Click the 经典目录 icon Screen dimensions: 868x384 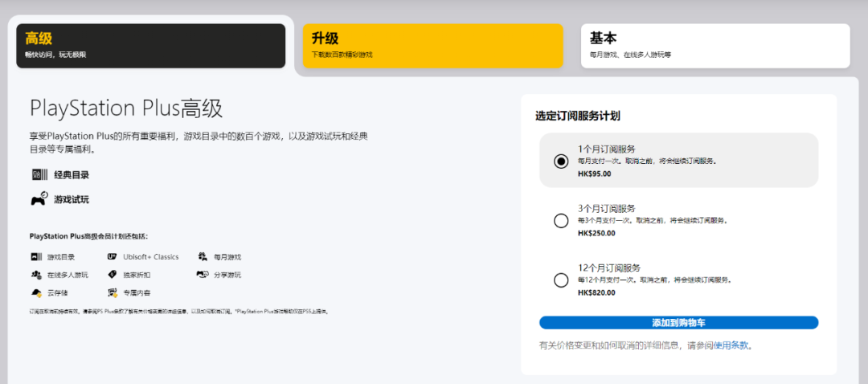click(x=39, y=175)
